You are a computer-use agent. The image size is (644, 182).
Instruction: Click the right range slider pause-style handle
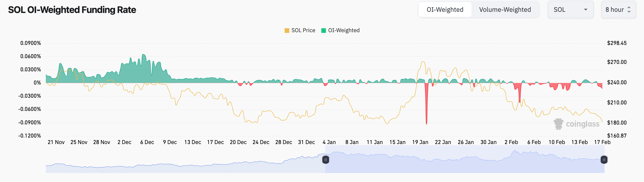[x=604, y=160]
